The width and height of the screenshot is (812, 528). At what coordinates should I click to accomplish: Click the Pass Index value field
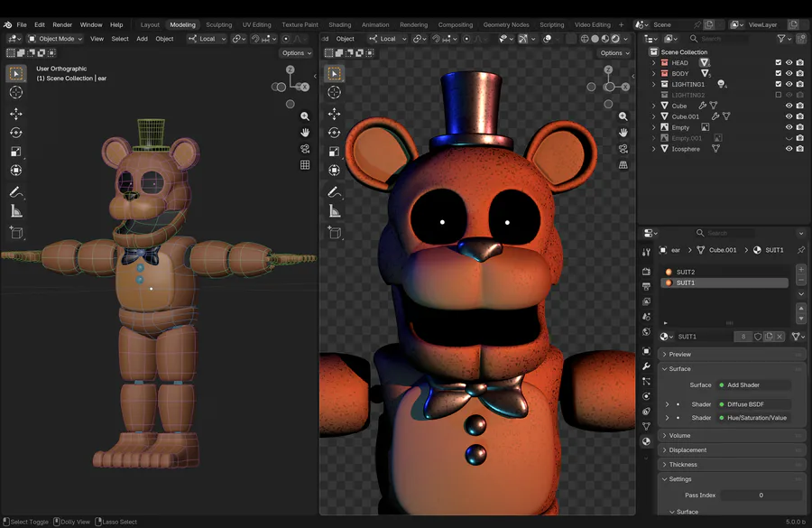click(x=761, y=496)
